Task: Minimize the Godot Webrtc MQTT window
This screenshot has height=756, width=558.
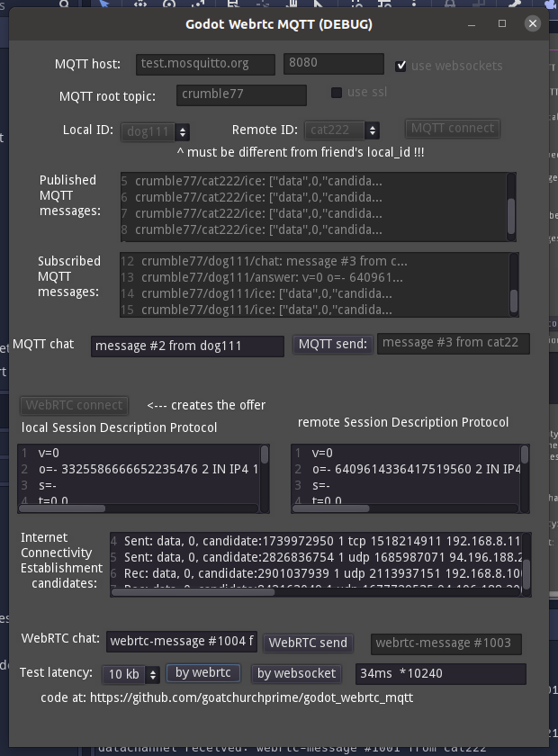Action: 472,24
